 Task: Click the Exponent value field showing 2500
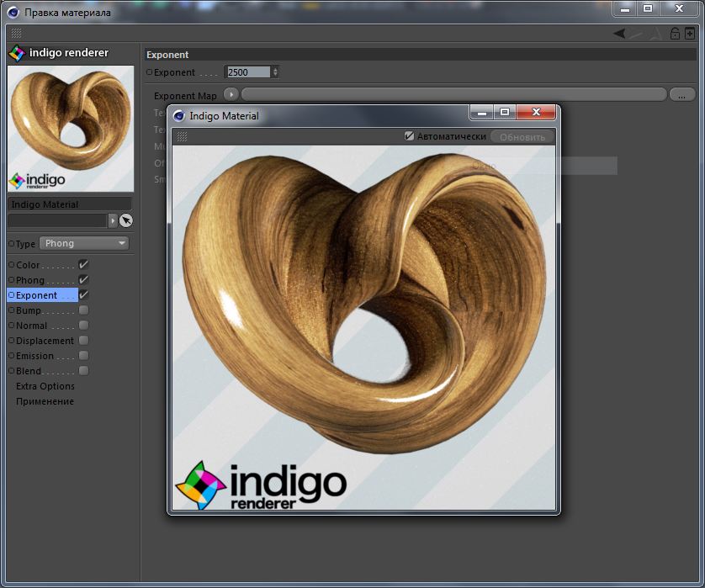[247, 72]
